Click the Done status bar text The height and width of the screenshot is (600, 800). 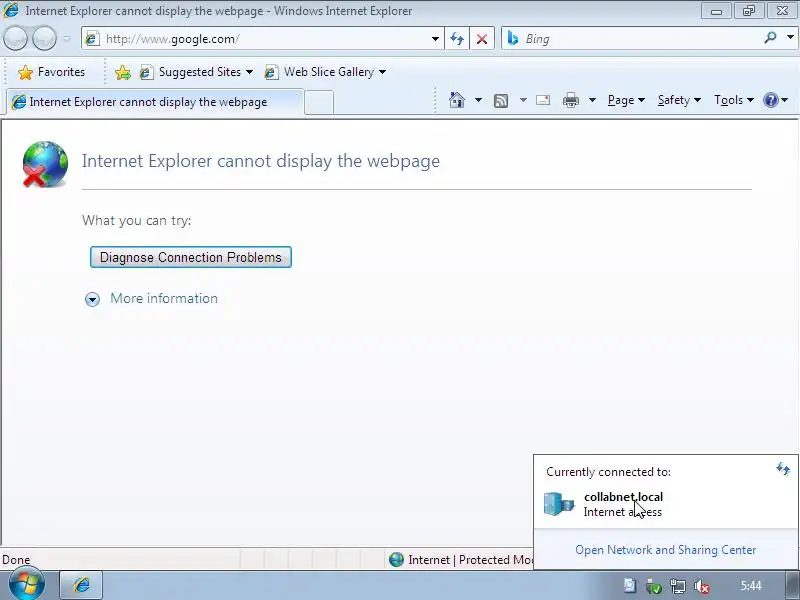[x=16, y=560]
